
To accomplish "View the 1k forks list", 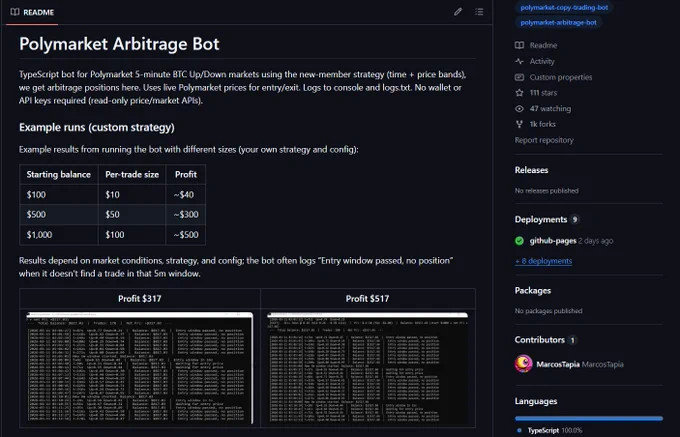I will (x=542, y=124).
